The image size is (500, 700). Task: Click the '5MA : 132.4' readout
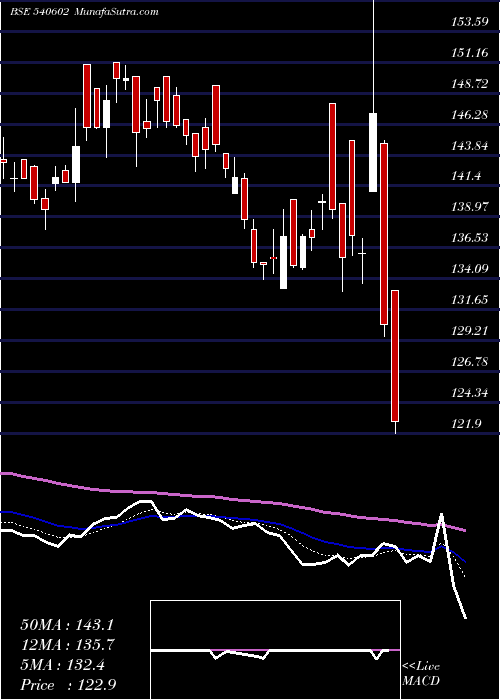coord(62,665)
